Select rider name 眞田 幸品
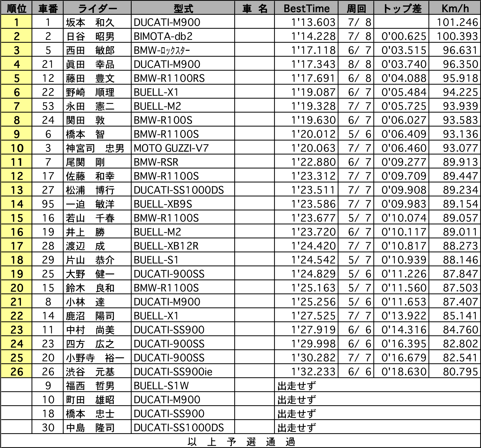Screen dimensions: 481x448 click(x=90, y=64)
